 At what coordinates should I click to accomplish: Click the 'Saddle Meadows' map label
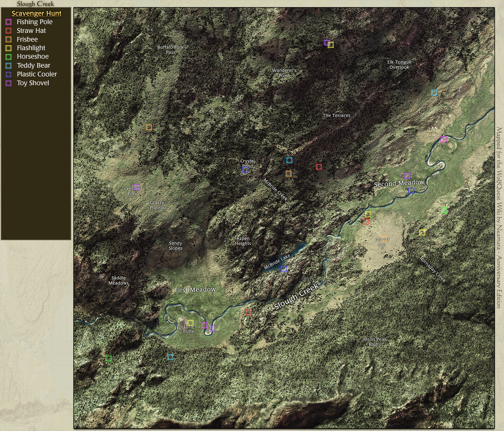click(x=119, y=280)
